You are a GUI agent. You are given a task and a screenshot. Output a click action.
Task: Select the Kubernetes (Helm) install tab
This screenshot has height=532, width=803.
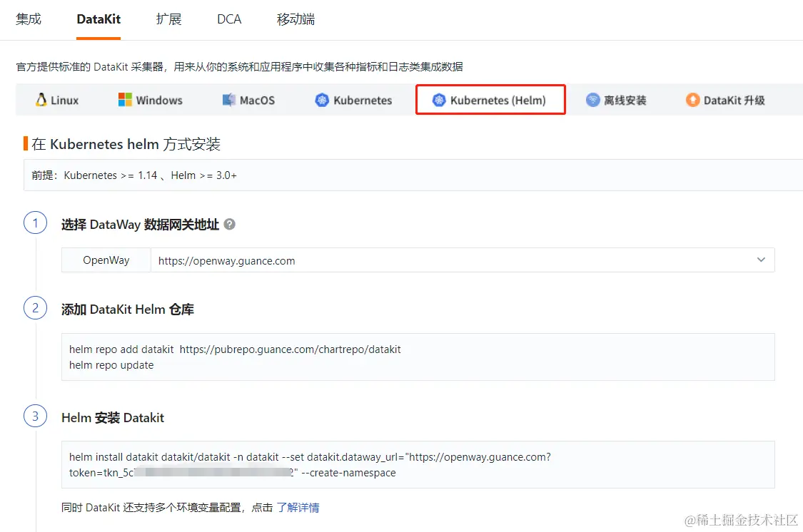490,100
